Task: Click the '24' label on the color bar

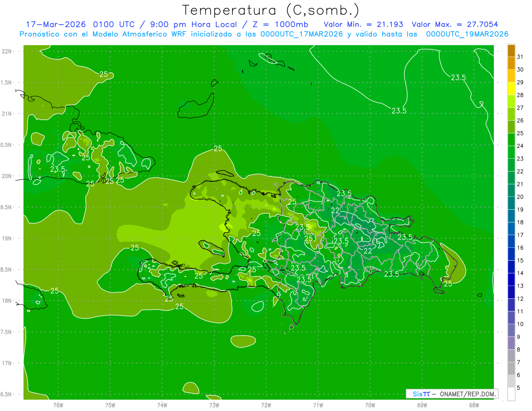Action: click(520, 146)
